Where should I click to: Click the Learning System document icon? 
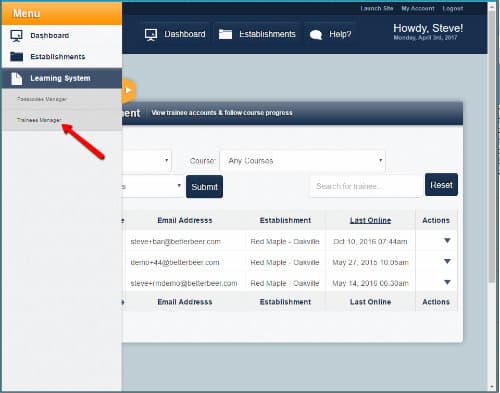tap(16, 79)
